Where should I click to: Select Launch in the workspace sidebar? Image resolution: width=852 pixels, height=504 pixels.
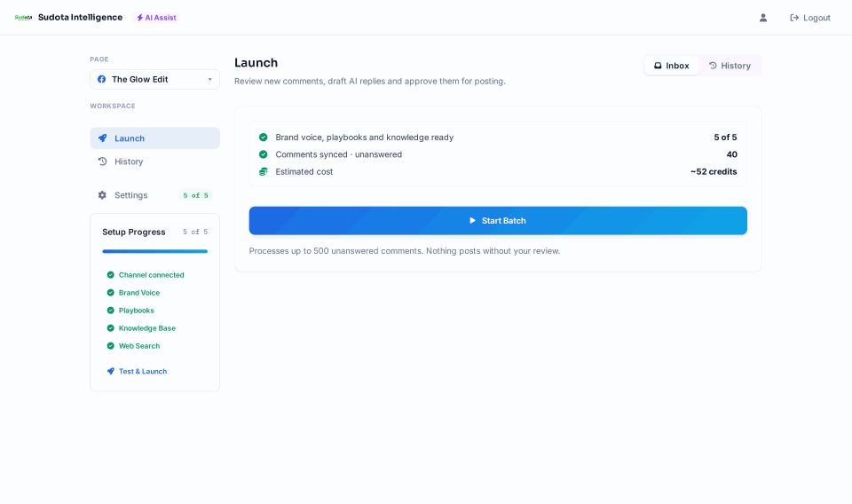pos(154,138)
